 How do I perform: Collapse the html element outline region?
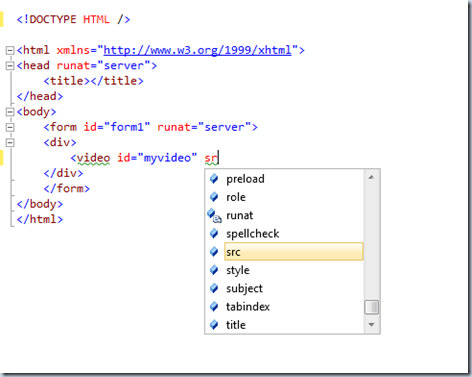(x=10, y=51)
